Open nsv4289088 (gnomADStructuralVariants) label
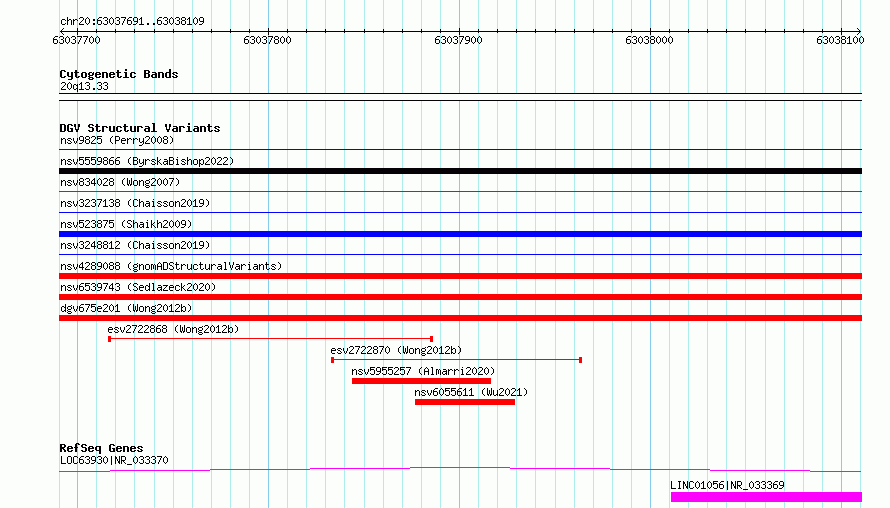 [x=171, y=266]
